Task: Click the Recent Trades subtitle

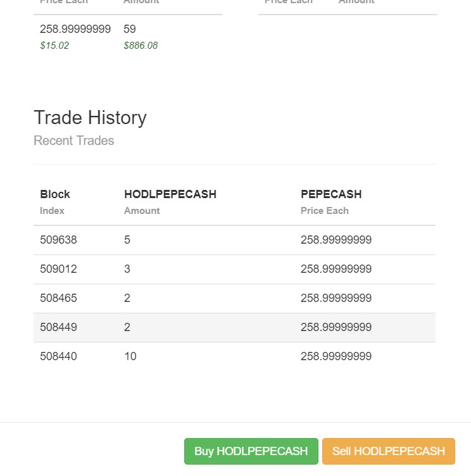Action: pyautogui.click(x=74, y=141)
